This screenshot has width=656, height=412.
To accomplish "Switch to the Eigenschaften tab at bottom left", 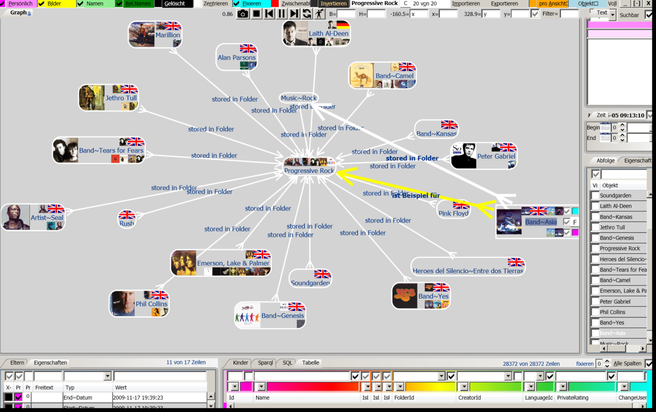I will pyautogui.click(x=50, y=363).
